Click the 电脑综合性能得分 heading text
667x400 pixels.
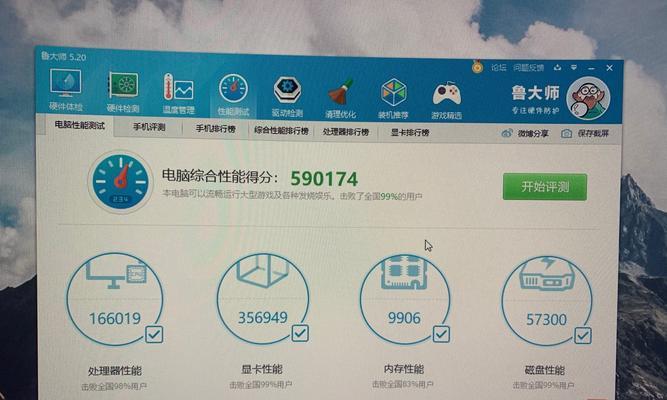(x=220, y=176)
